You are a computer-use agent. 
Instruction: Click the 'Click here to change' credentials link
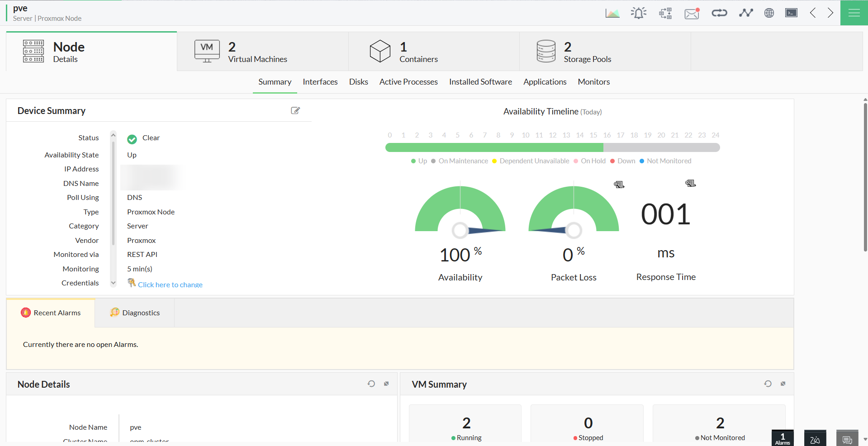[170, 285]
